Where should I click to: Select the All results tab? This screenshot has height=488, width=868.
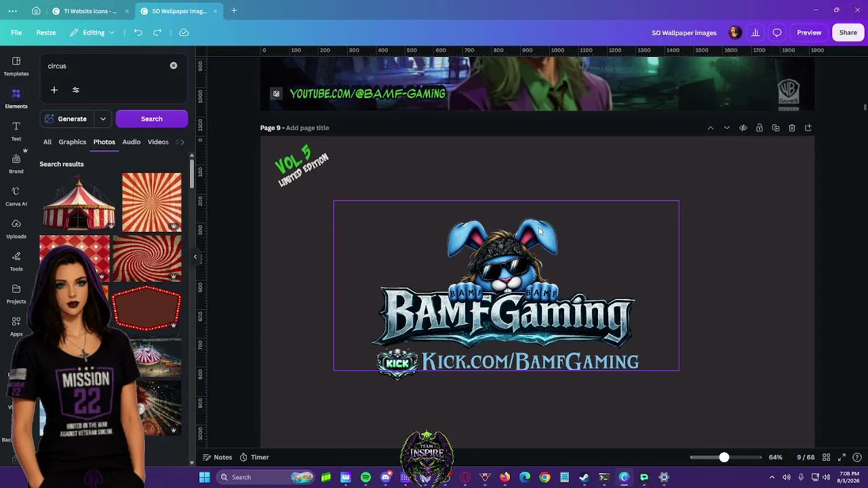click(47, 142)
